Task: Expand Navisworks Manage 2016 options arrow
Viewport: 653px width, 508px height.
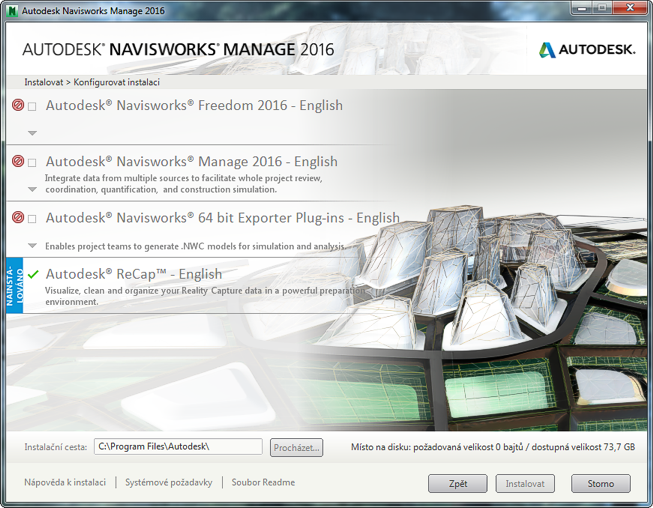Action: [32, 189]
